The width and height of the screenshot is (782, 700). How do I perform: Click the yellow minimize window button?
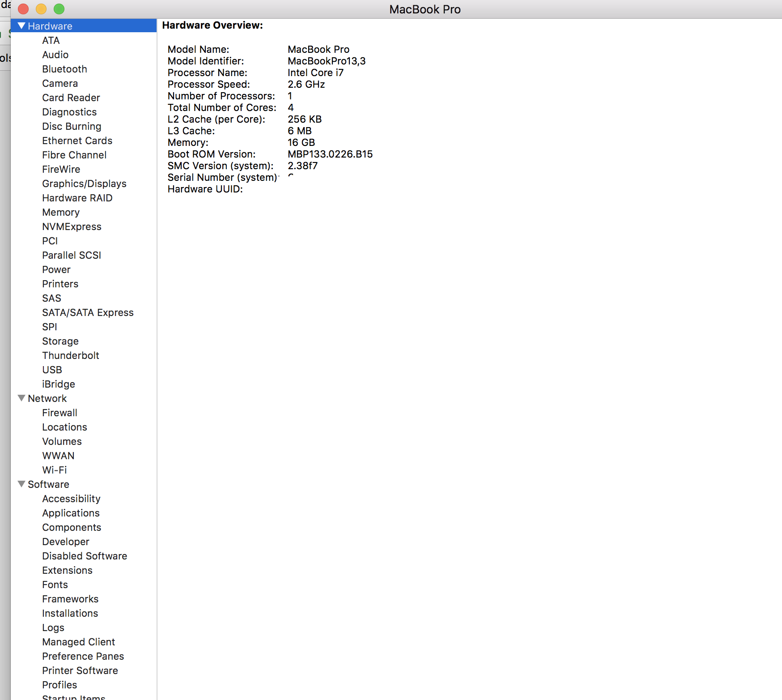pos(41,9)
